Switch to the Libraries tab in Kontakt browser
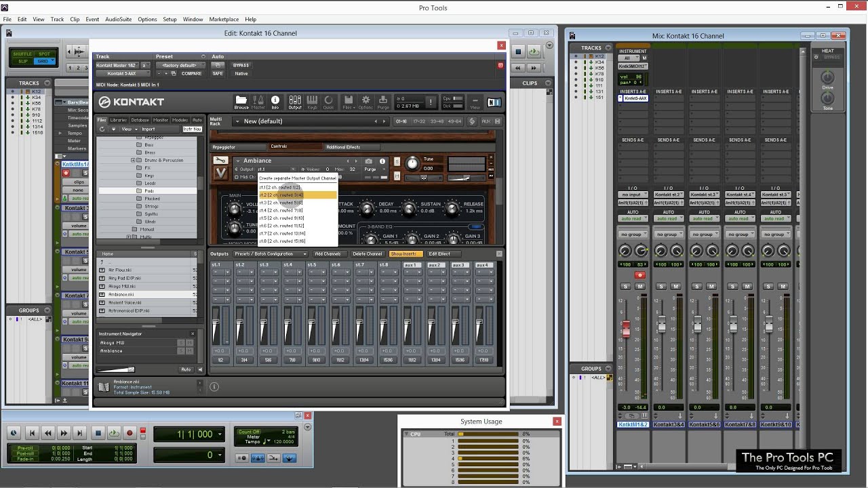This screenshot has height=488, width=868. coord(119,120)
